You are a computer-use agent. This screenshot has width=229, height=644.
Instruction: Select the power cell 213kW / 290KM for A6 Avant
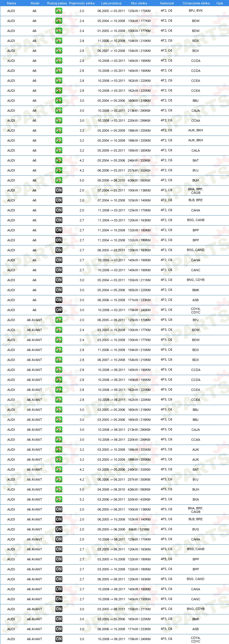click(139, 430)
